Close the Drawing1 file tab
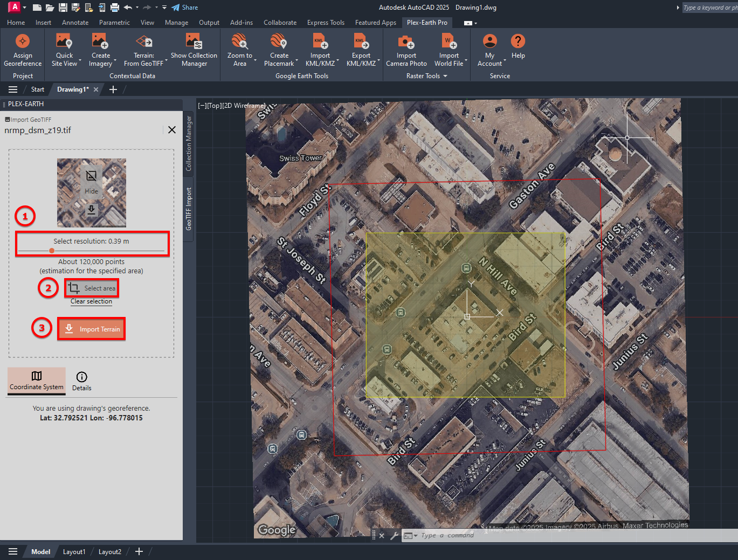This screenshot has height=560, width=738. point(96,89)
